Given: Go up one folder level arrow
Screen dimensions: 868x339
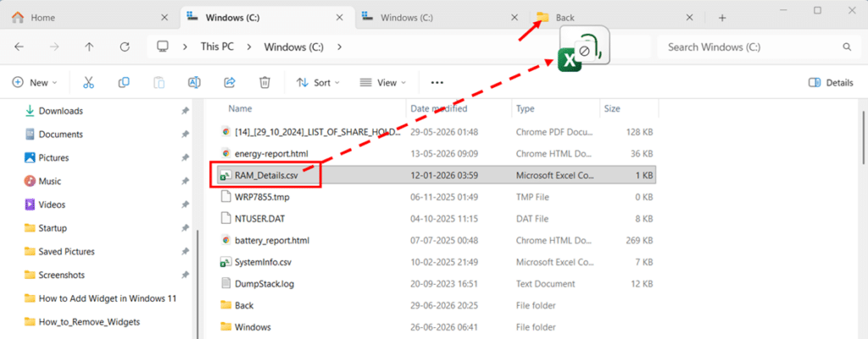Looking at the screenshot, I should (x=89, y=47).
